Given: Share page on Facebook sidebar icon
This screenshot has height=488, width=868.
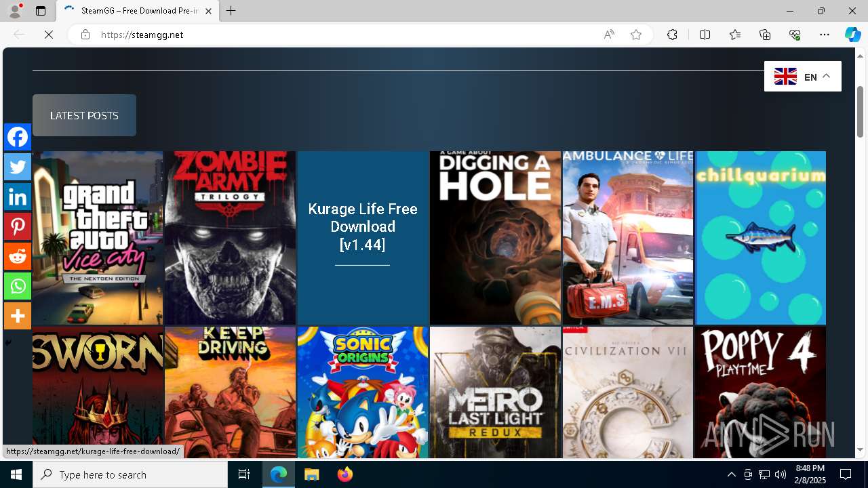Looking at the screenshot, I should pos(18,137).
